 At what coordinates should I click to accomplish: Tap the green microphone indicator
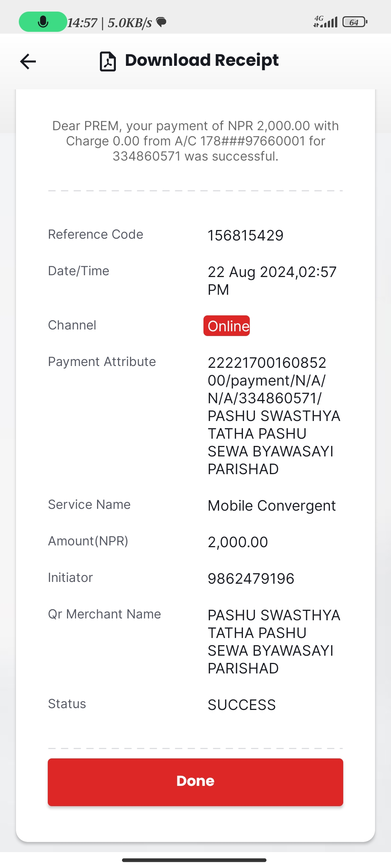[43, 22]
